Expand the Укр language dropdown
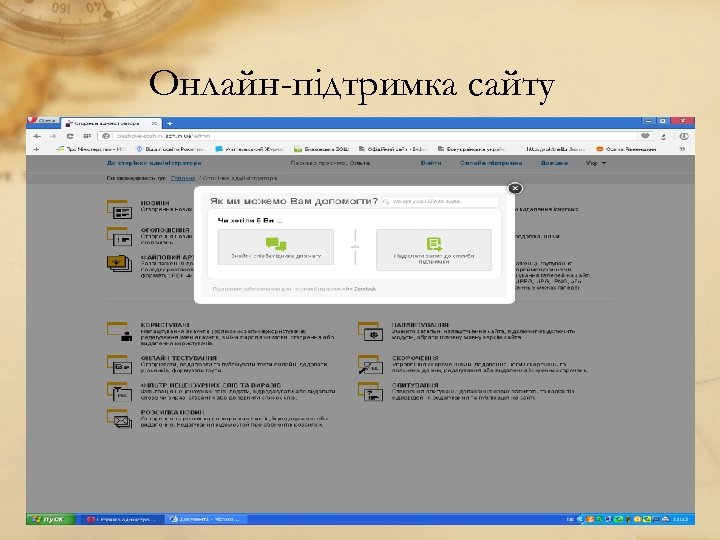Screen dimensions: 720x540 coord(596,163)
